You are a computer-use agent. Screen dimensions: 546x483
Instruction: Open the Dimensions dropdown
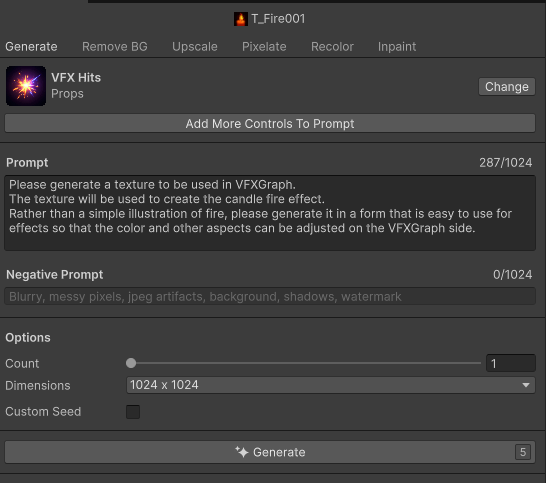coord(330,385)
